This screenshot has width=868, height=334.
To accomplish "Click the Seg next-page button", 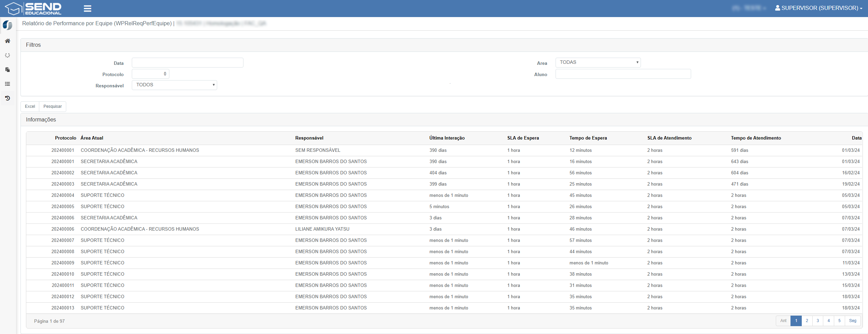I will [x=853, y=321].
